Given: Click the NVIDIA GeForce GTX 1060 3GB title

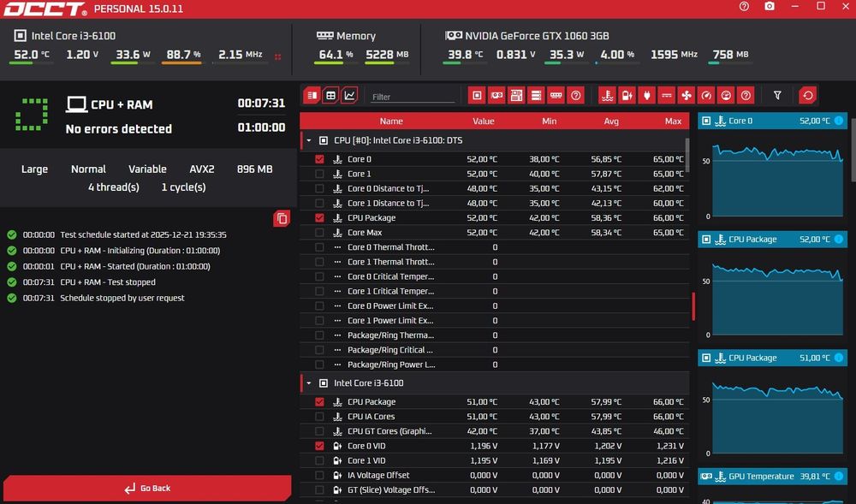Looking at the screenshot, I should 537,36.
